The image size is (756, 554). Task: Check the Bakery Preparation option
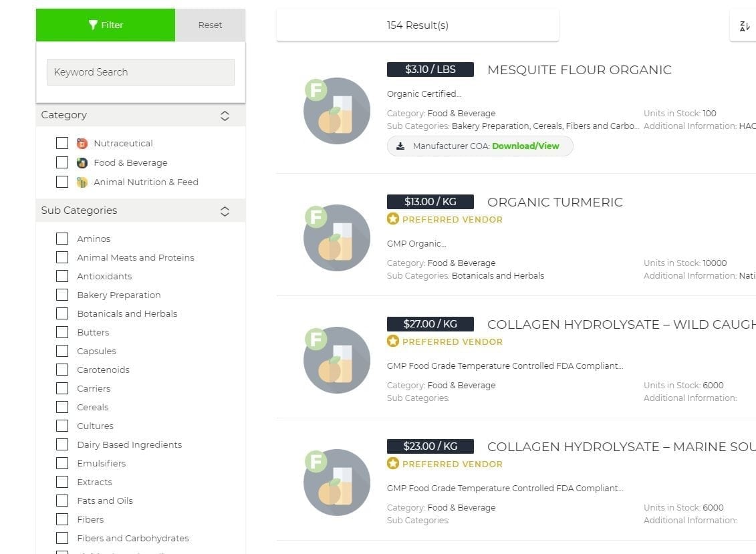62,295
